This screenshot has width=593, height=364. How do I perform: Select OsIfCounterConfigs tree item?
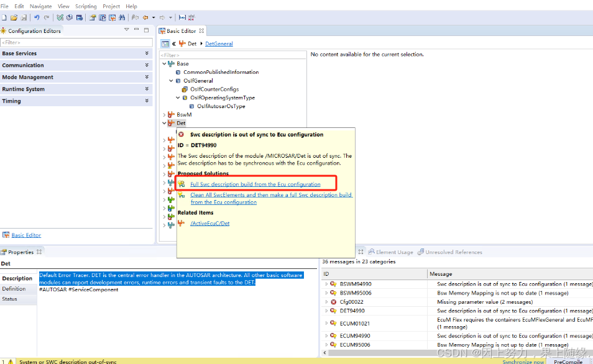pos(214,89)
